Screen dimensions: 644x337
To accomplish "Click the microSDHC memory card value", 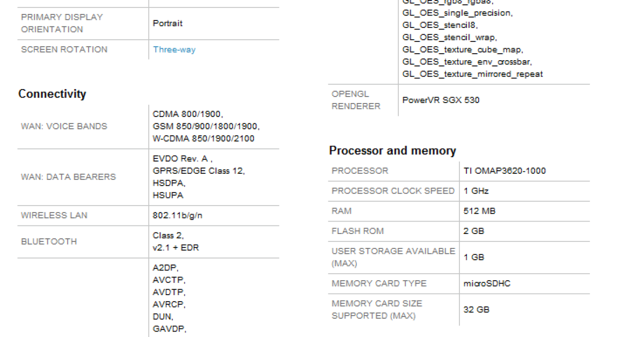I will pos(487,283).
